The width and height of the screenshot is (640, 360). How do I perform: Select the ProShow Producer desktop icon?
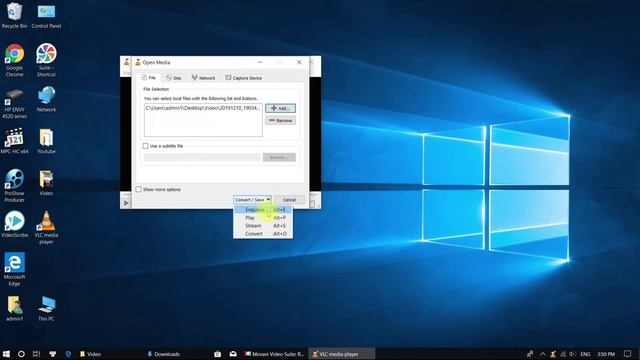click(x=14, y=186)
